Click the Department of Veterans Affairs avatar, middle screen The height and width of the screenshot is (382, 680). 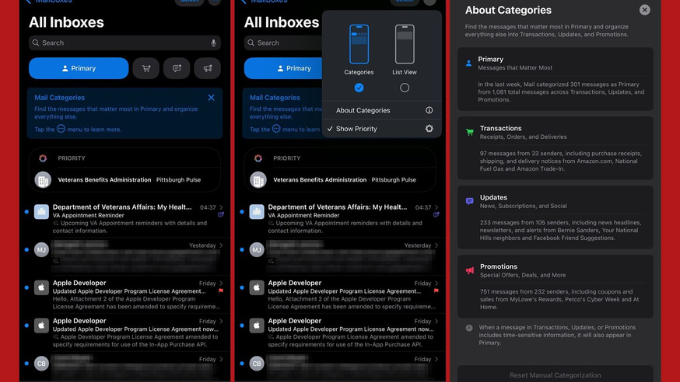pyautogui.click(x=257, y=212)
